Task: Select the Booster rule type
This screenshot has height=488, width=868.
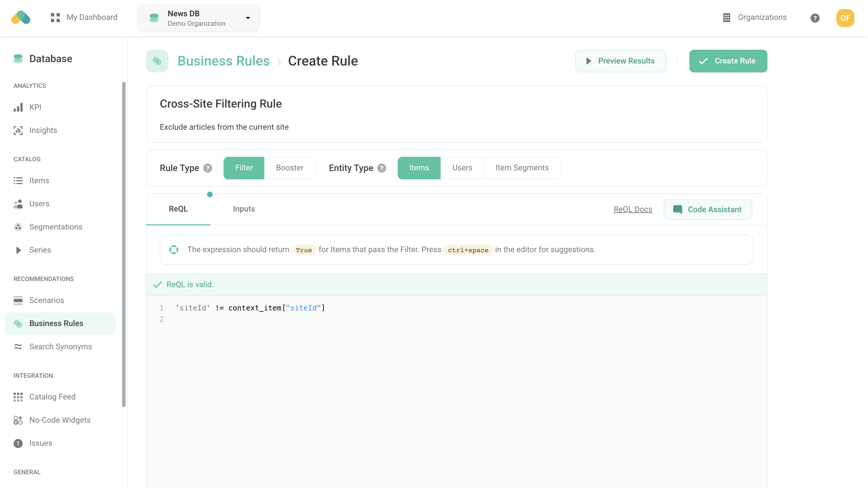Action: click(x=290, y=168)
